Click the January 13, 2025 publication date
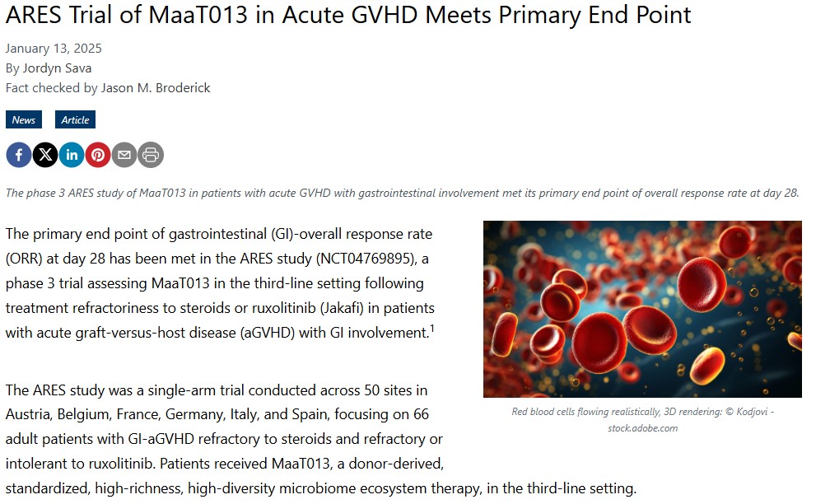This screenshot has width=816, height=504. pyautogui.click(x=54, y=49)
